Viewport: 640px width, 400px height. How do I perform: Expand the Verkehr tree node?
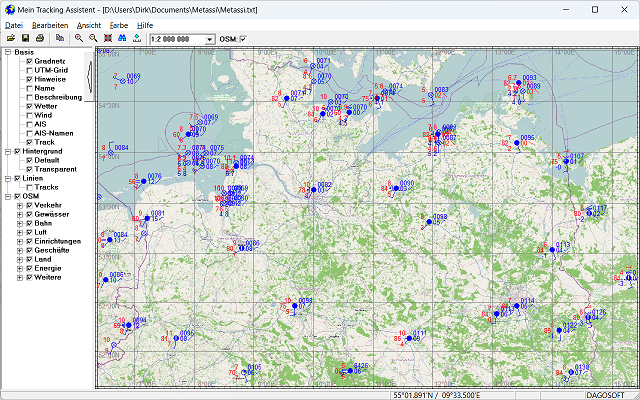(x=19, y=205)
